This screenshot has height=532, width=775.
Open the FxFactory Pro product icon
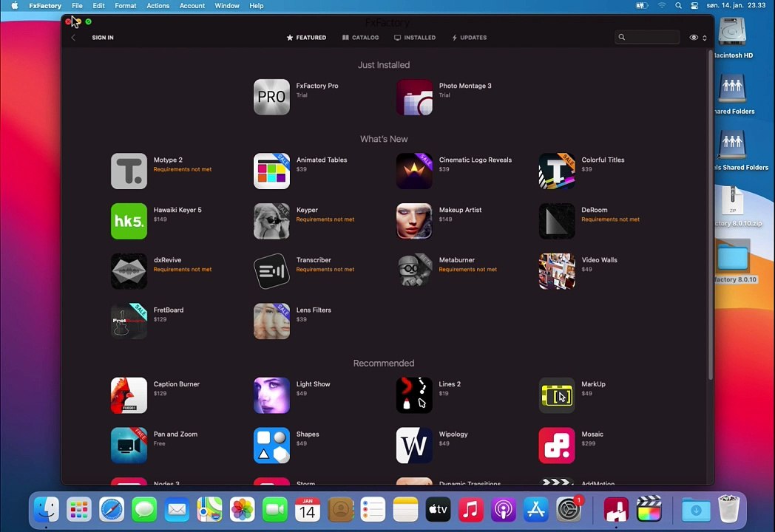pos(271,97)
